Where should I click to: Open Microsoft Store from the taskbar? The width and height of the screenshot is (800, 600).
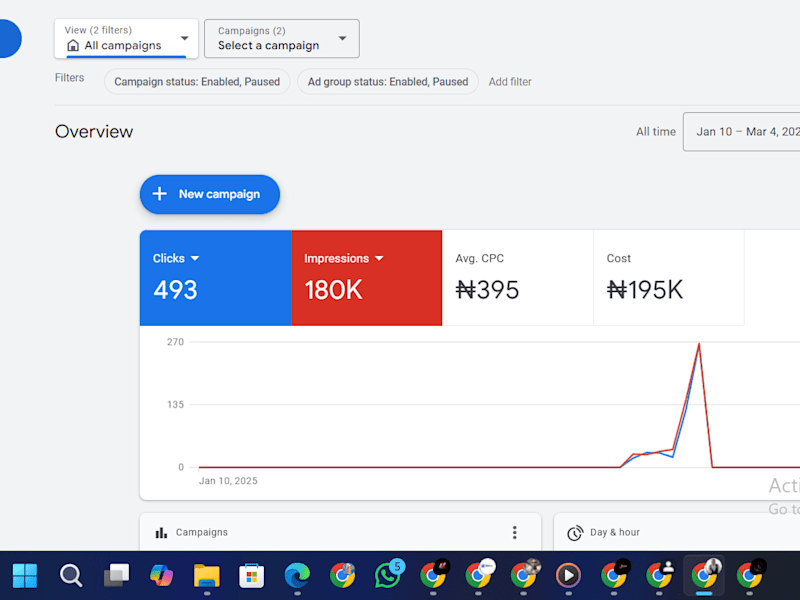(252, 576)
